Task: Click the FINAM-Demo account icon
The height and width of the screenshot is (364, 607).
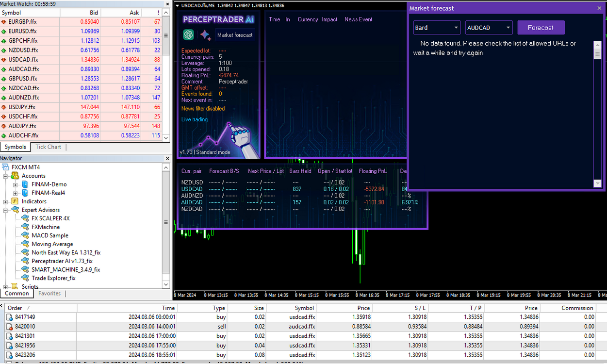Action: (25, 184)
